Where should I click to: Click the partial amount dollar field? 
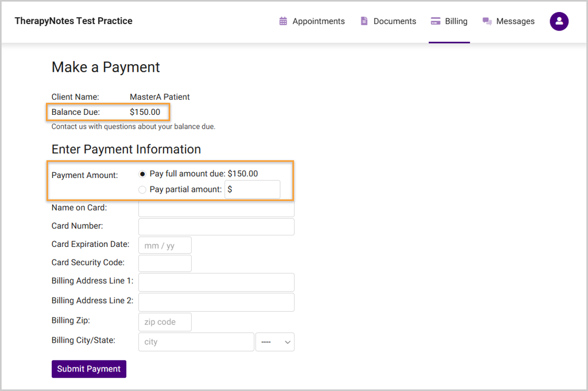coord(253,189)
